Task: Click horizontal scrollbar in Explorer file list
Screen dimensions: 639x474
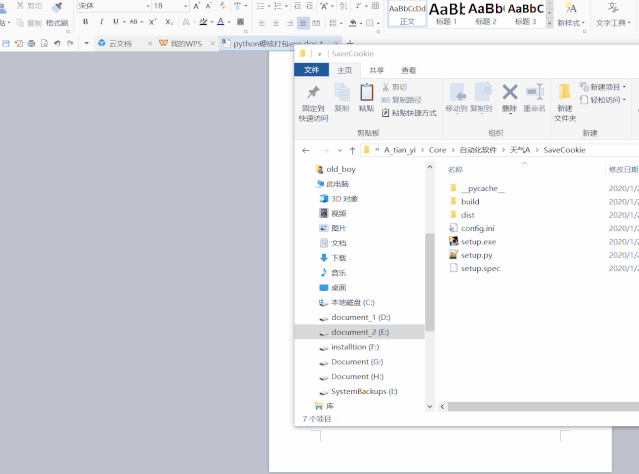Action: (x=543, y=406)
